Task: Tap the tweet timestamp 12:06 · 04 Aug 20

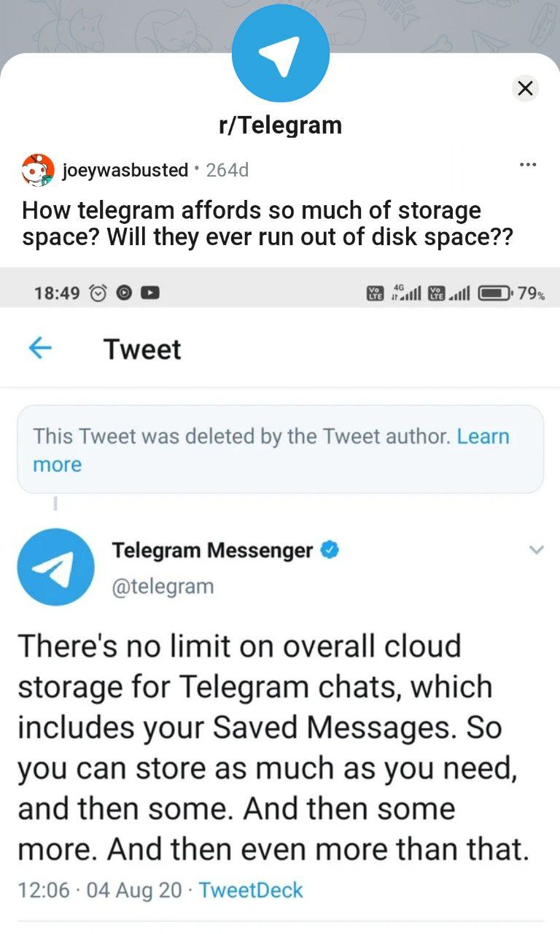Action: coord(101,890)
